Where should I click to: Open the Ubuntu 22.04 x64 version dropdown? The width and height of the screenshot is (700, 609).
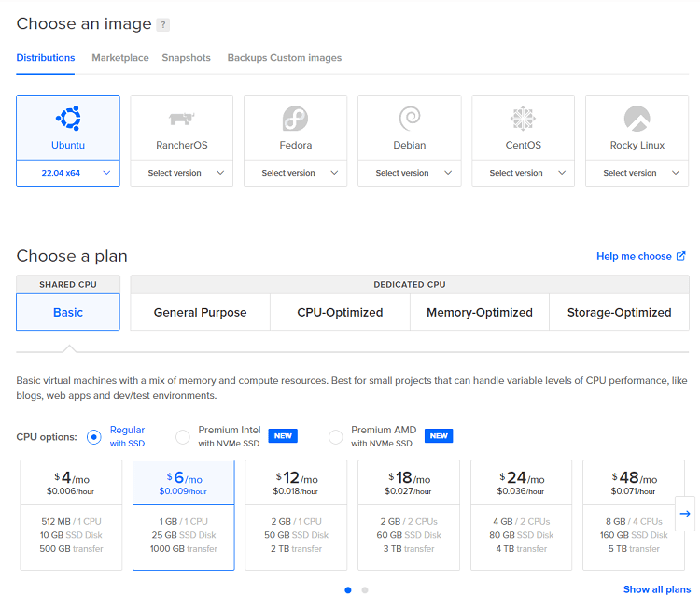coord(68,173)
